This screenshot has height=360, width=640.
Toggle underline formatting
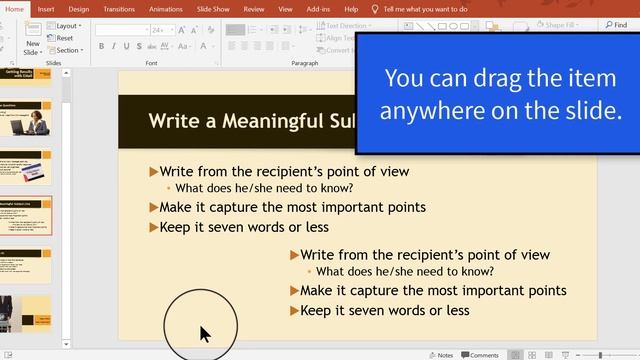click(x=127, y=46)
